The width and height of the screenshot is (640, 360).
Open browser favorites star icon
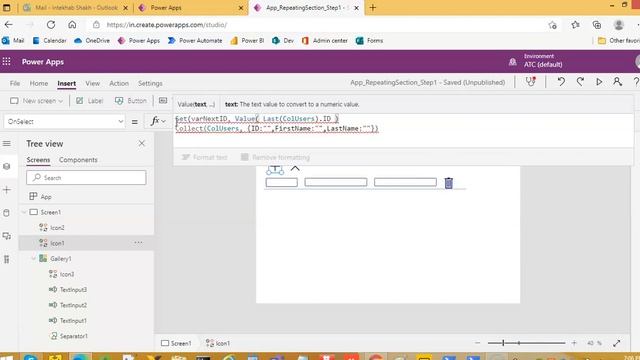click(x=576, y=25)
